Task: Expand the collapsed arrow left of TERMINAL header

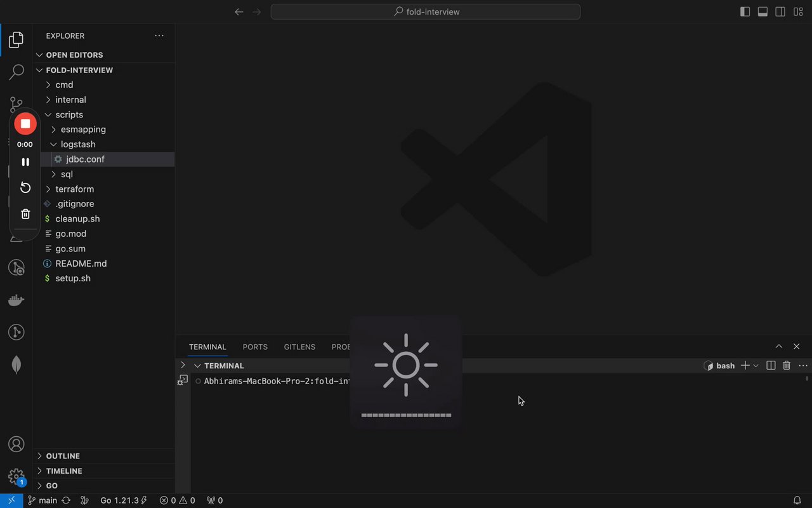Action: pyautogui.click(x=183, y=365)
